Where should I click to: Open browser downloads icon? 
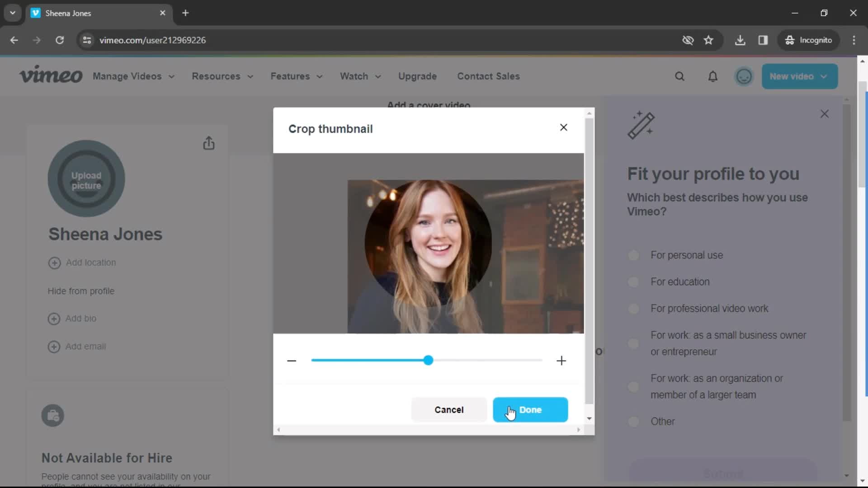click(x=740, y=40)
